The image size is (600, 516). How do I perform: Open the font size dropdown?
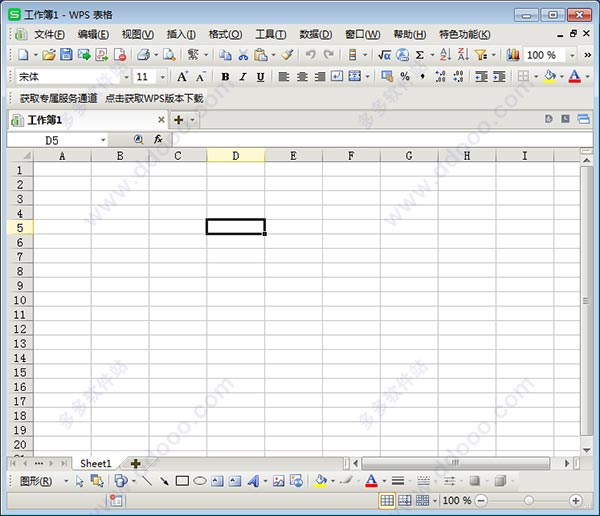click(x=163, y=77)
